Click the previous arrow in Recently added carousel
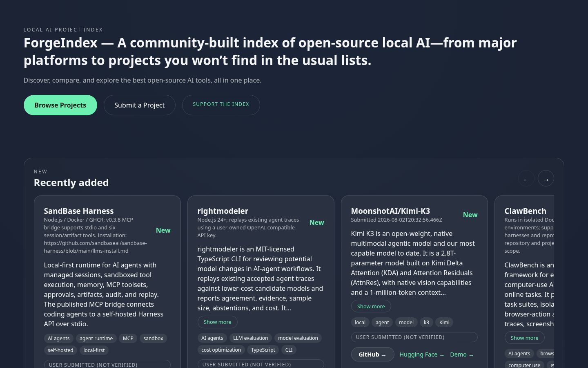The height and width of the screenshot is (368, 588). tap(526, 179)
